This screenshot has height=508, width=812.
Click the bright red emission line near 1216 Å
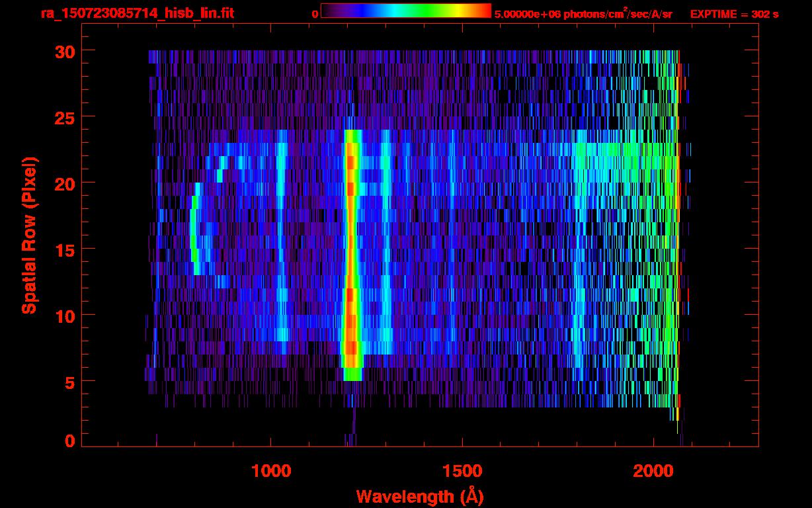[x=351, y=255]
